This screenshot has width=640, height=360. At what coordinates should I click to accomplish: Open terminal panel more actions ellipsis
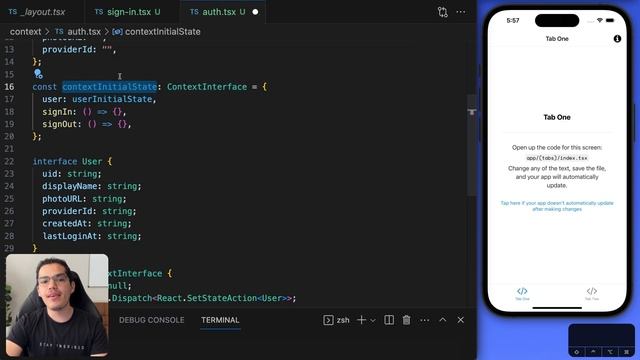(x=424, y=320)
